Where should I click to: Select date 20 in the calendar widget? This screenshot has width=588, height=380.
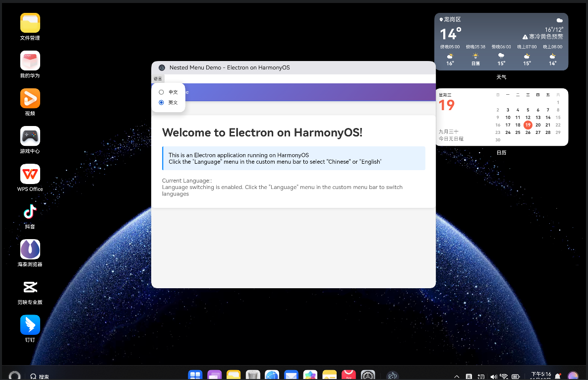[538, 125]
